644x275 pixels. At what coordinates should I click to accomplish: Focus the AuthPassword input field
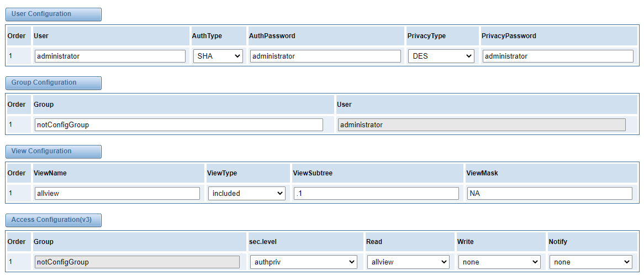pyautogui.click(x=325, y=56)
